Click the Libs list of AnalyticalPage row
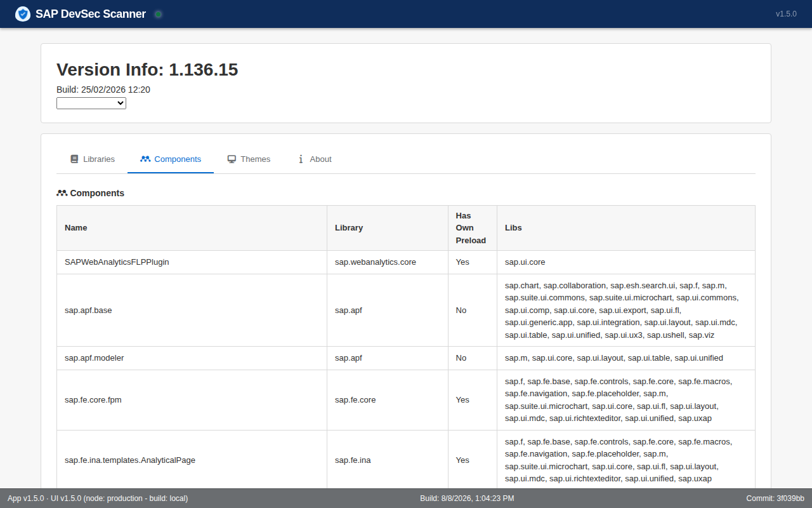The image size is (812, 508). [x=626, y=460]
